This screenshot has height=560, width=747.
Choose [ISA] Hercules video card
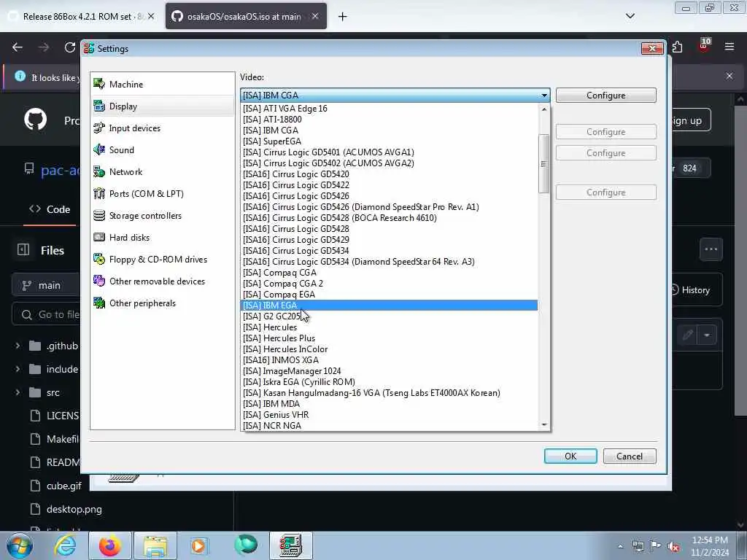(x=390, y=327)
